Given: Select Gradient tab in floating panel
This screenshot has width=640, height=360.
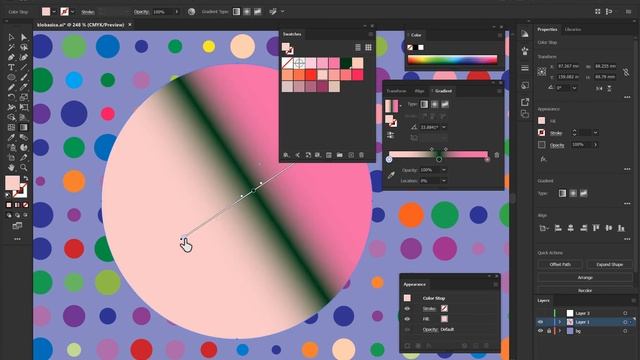Looking at the screenshot, I should (443, 91).
